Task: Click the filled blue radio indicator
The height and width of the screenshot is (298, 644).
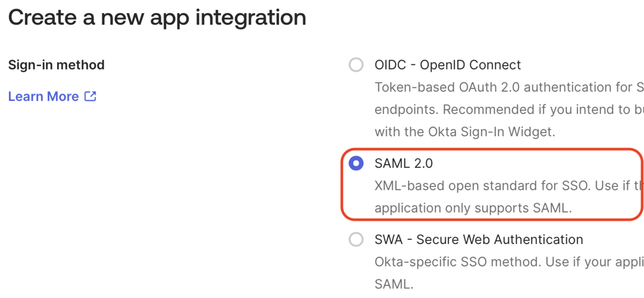Action: pyautogui.click(x=355, y=163)
